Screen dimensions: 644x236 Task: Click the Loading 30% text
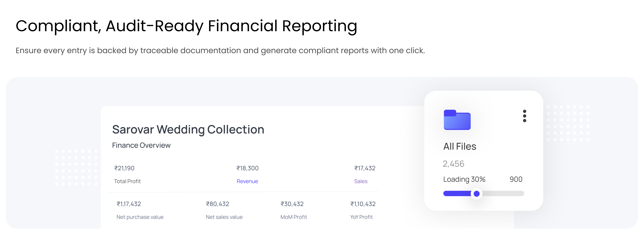pyautogui.click(x=464, y=179)
